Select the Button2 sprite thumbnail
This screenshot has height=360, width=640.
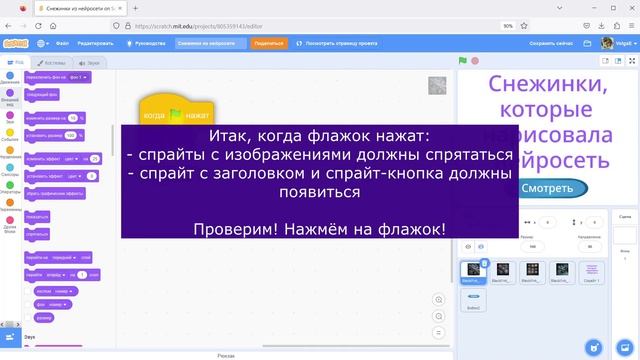473,300
